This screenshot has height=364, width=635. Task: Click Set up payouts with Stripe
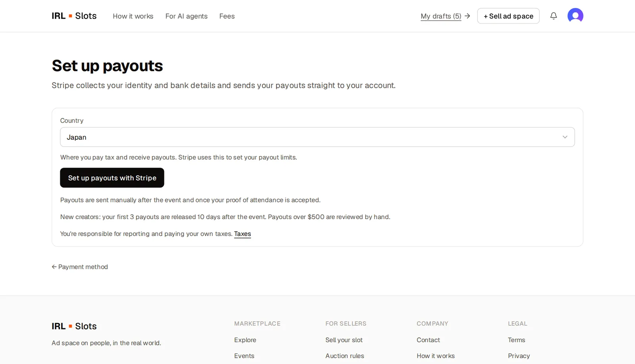pos(112,178)
